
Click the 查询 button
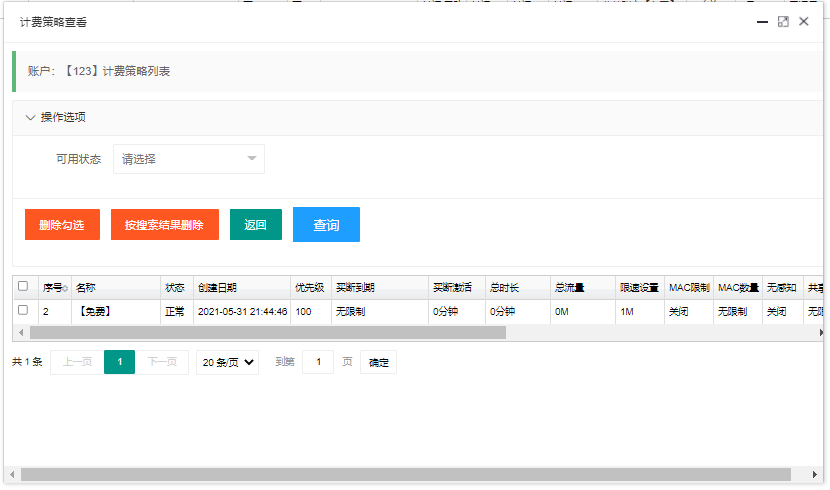[326, 224]
